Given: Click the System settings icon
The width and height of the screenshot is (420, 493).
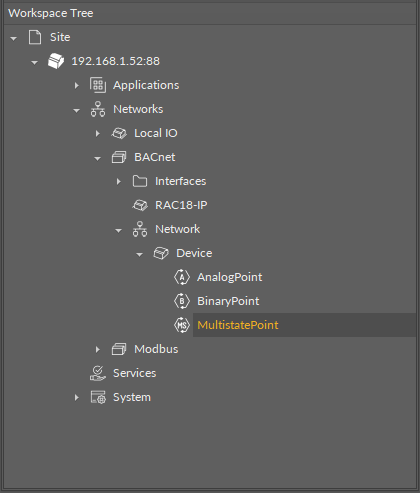Looking at the screenshot, I should [x=98, y=397].
